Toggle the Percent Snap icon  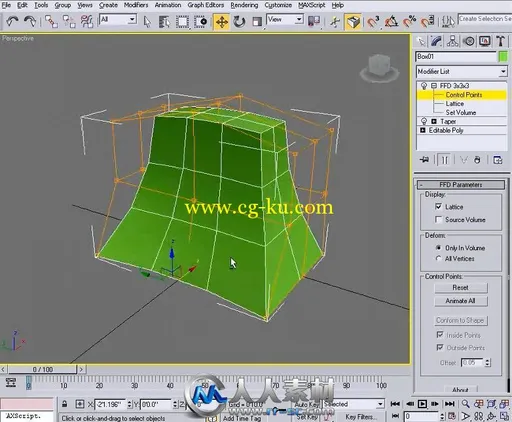click(x=409, y=22)
